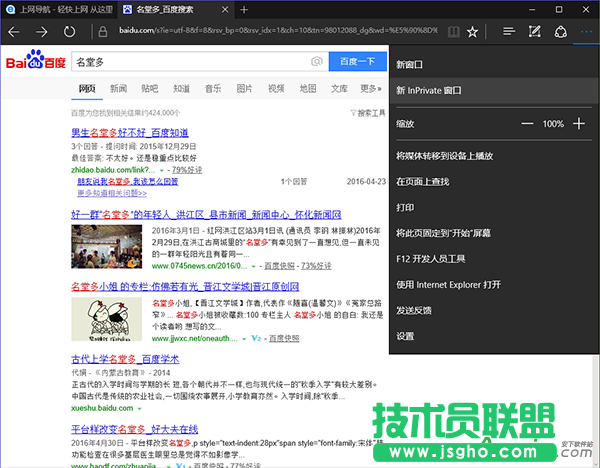
Task: Click the V2 badge on jjwxc result
Action: (x=256, y=338)
